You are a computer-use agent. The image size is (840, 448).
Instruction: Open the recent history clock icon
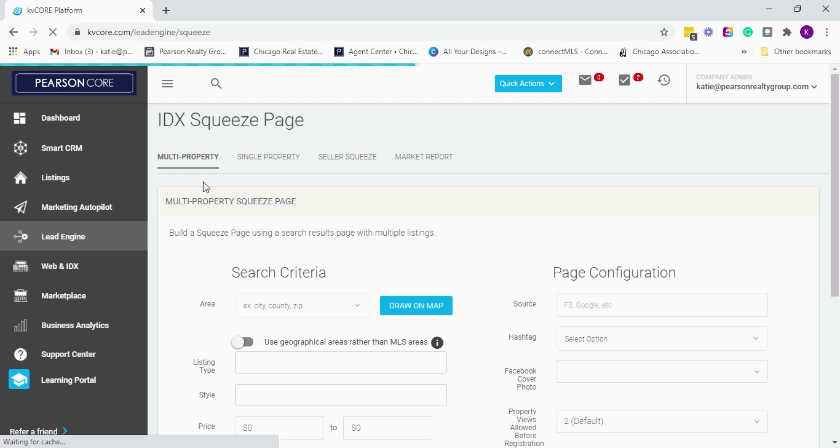664,80
